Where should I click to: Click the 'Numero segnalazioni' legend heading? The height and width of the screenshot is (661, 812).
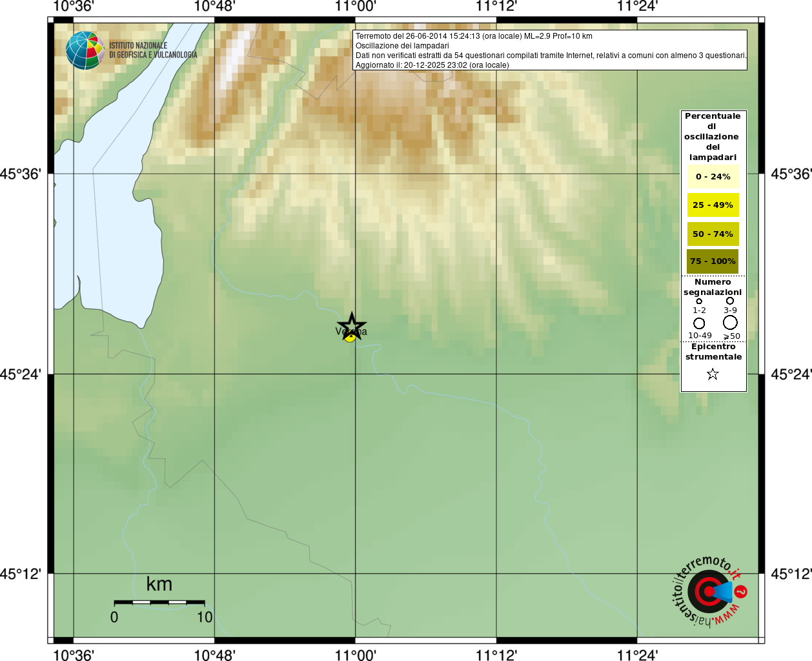[x=713, y=287]
